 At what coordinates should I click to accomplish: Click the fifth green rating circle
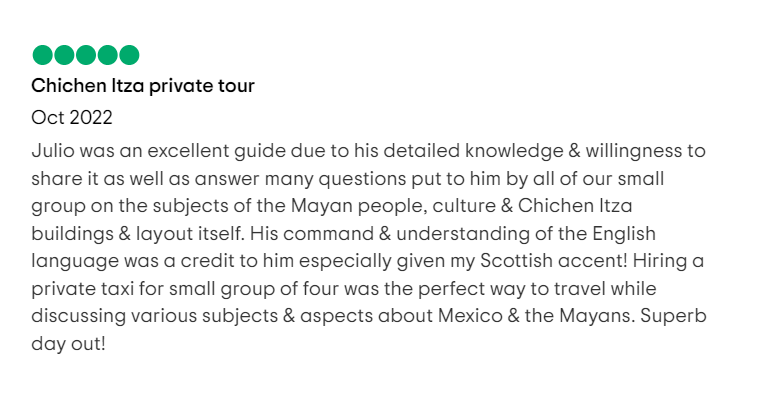129,55
